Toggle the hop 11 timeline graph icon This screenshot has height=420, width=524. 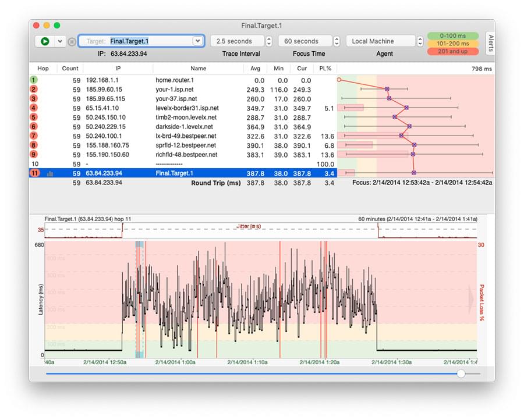pos(49,173)
